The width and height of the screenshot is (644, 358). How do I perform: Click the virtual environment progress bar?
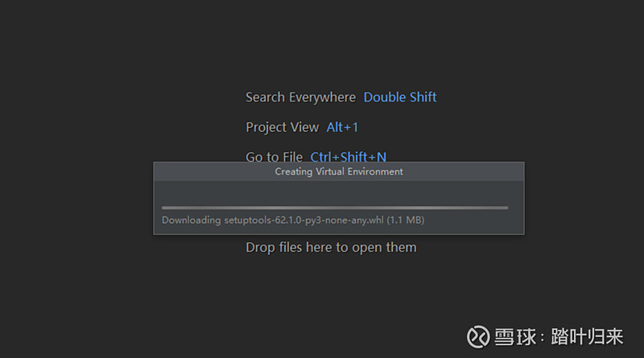[335, 208]
